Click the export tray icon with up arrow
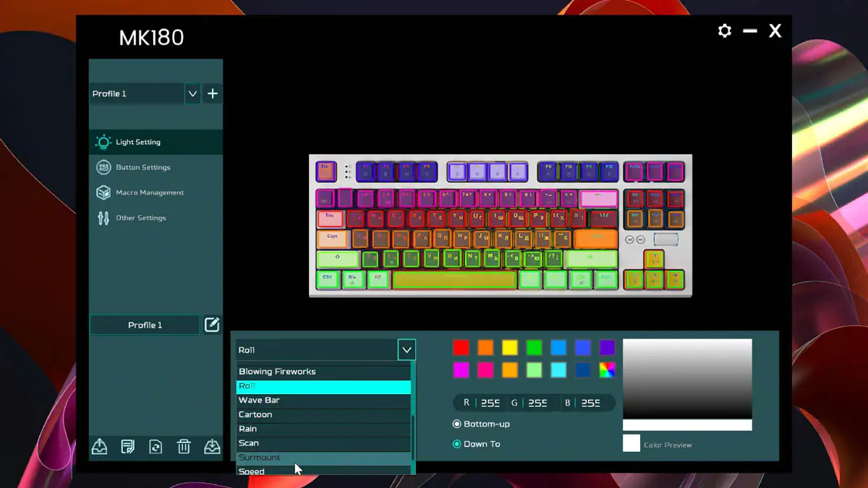 tap(100, 447)
